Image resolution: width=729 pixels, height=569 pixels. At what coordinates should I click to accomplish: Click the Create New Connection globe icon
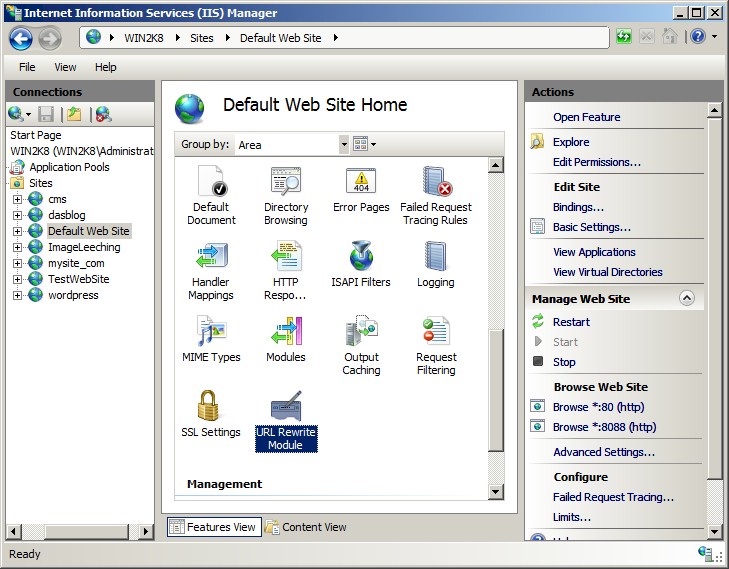coord(16,114)
